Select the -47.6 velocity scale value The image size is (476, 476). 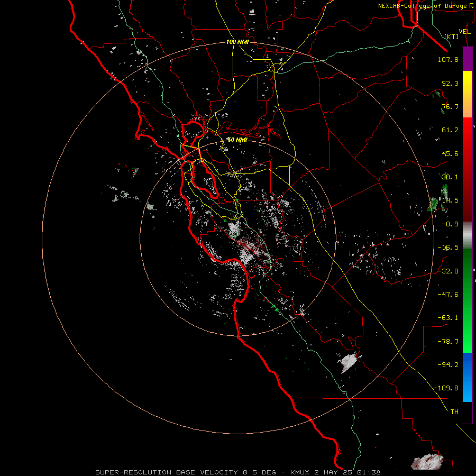pos(448,294)
